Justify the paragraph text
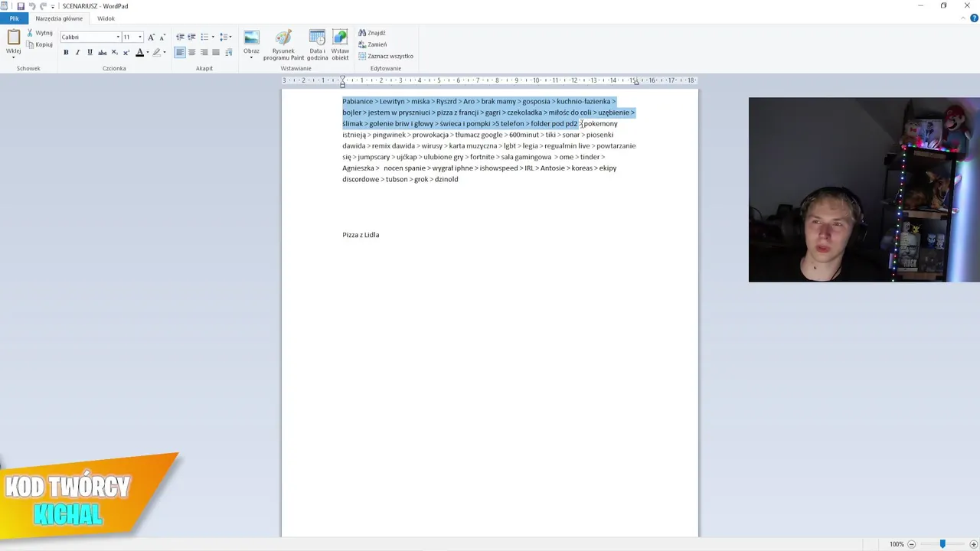The width and height of the screenshot is (980, 551). pyautogui.click(x=216, y=52)
